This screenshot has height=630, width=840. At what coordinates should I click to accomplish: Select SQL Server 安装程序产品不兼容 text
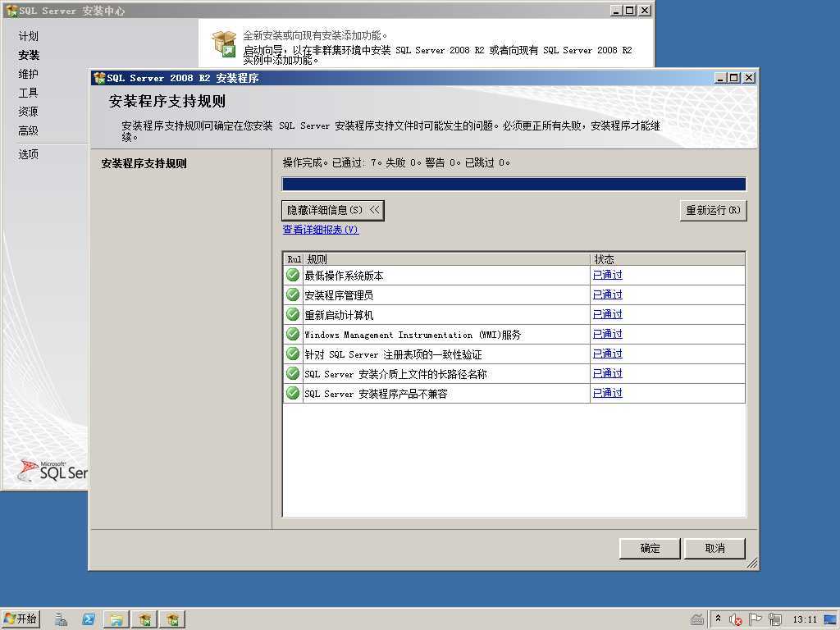coord(376,394)
